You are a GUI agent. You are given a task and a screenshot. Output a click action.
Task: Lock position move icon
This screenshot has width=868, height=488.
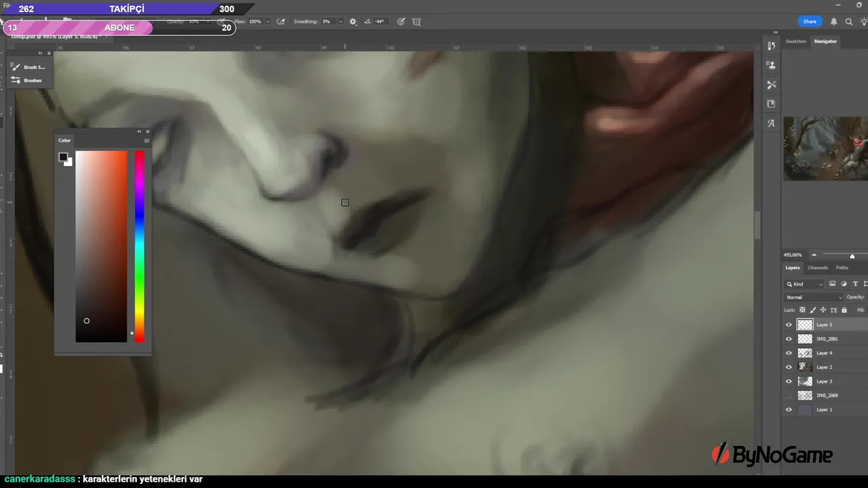click(823, 310)
